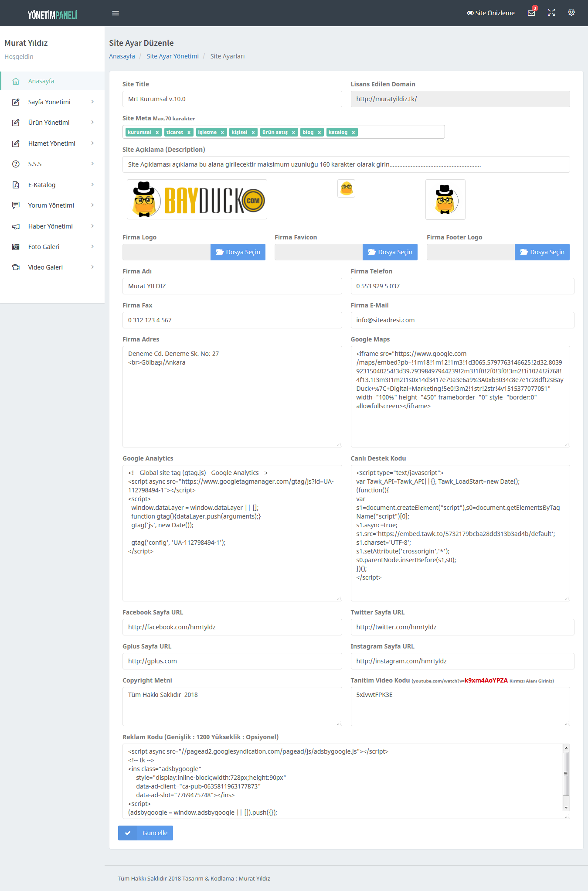Screen dimensions: 588x891
Task: Remove the kurumsal meta tag
Action: pyautogui.click(x=157, y=132)
